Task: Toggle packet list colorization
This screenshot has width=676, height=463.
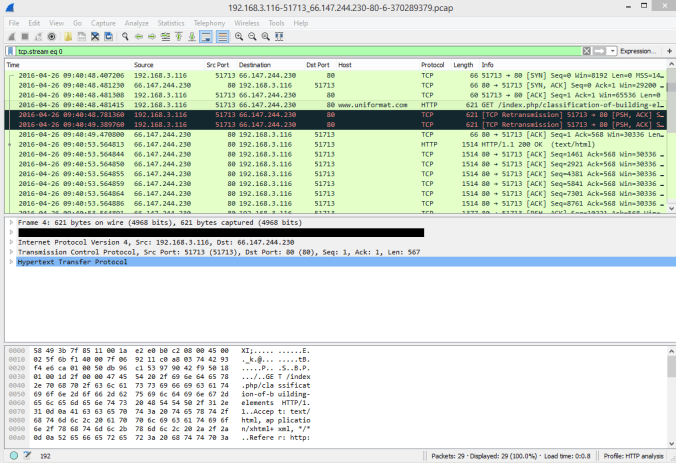Action: 222,37
